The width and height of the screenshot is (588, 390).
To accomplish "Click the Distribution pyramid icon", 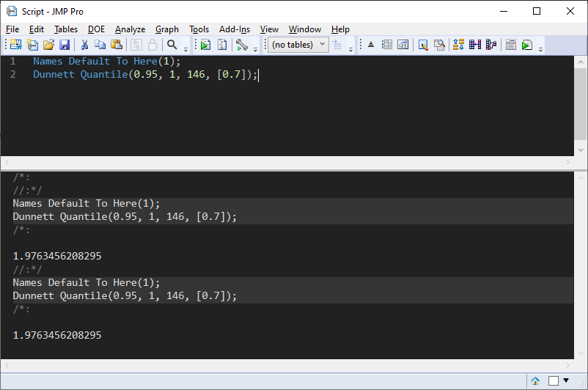I will 371,45.
